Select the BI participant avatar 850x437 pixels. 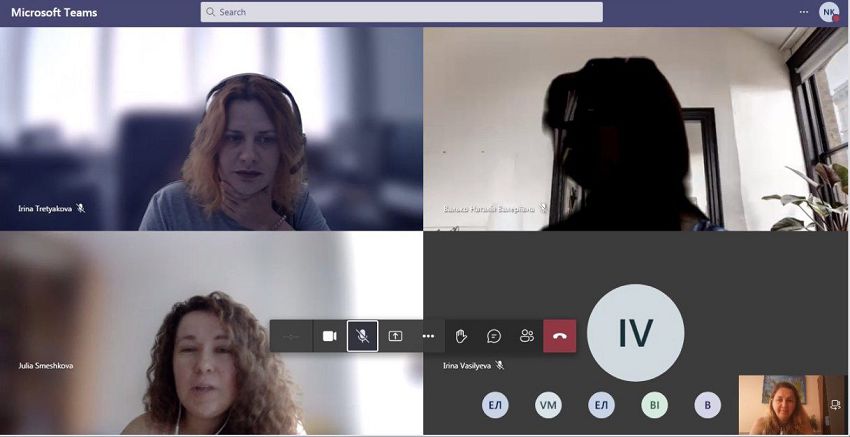coord(654,405)
